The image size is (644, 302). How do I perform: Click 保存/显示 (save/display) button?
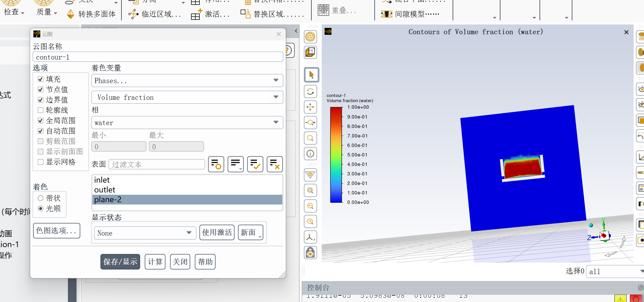120,262
